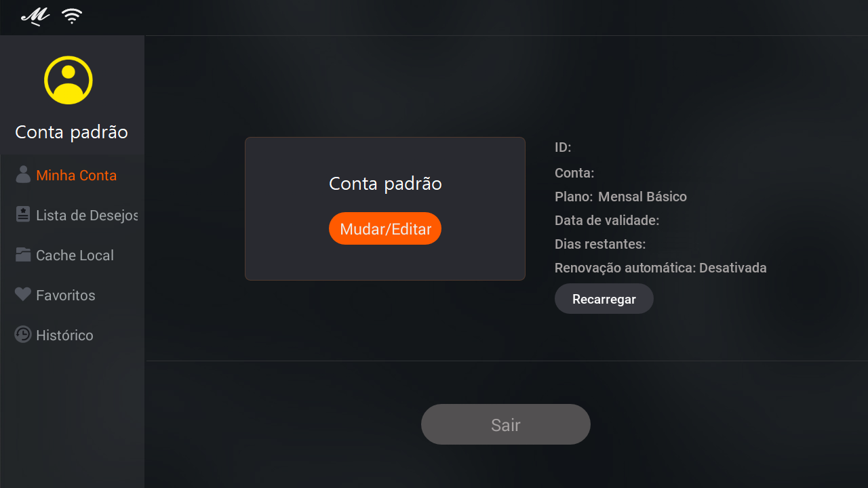Click the Renovação automática Desativada status

click(x=660, y=268)
